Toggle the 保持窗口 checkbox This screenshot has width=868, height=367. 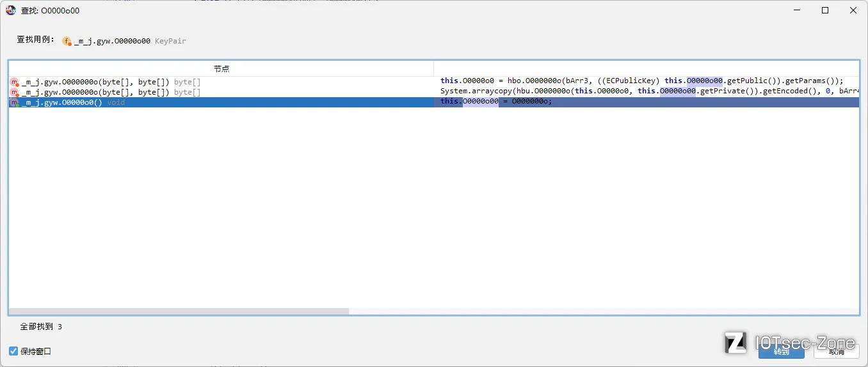[13, 351]
